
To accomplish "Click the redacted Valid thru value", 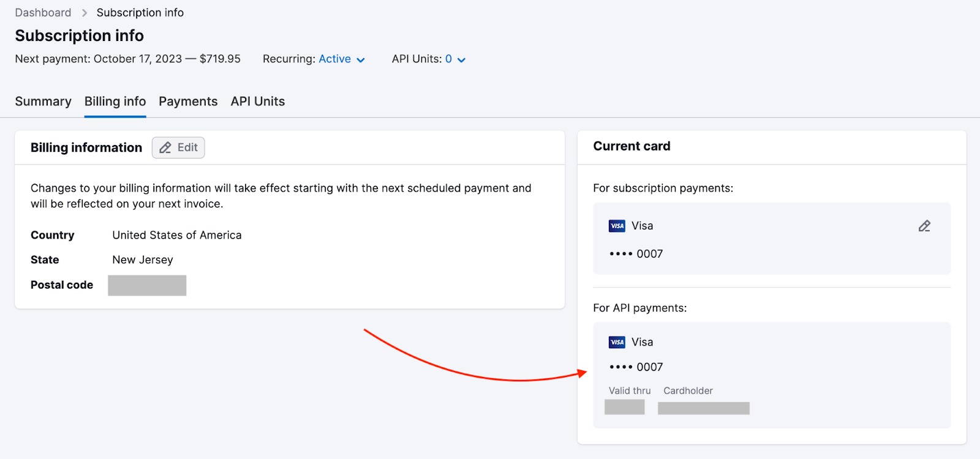I will [624, 407].
